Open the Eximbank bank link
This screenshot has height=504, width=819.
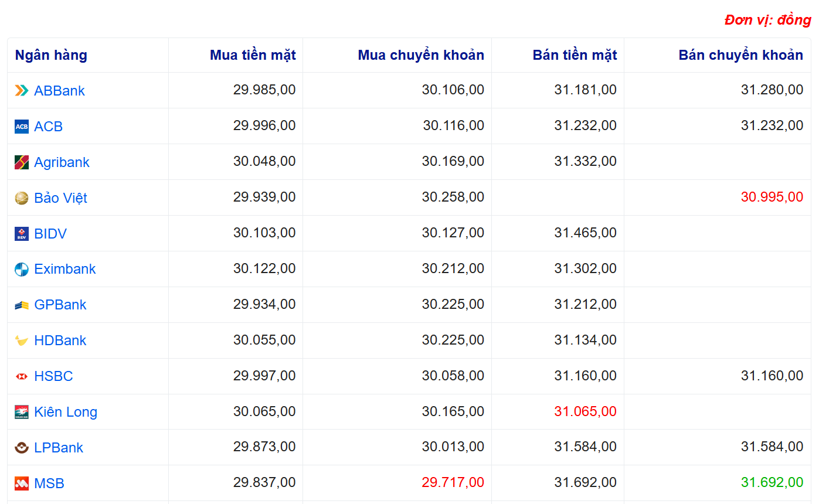click(x=64, y=269)
